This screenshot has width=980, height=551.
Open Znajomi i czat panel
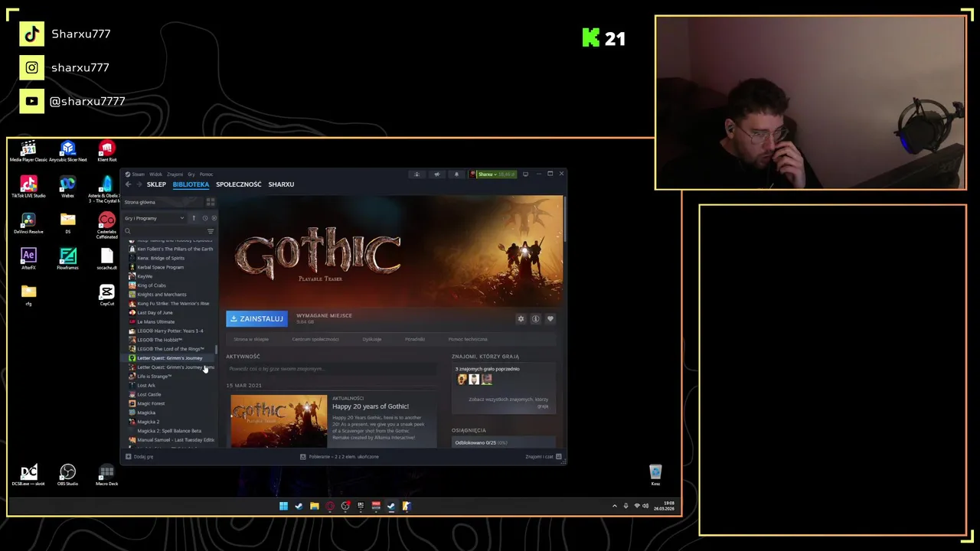click(x=543, y=457)
